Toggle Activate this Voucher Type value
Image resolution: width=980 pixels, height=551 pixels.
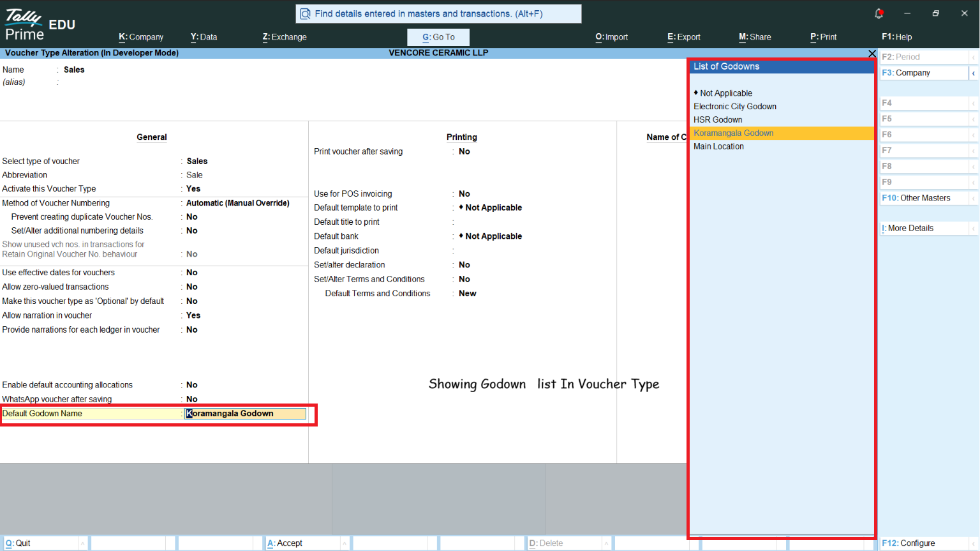[193, 189]
